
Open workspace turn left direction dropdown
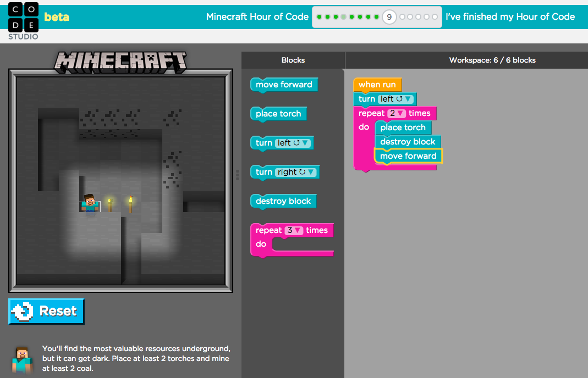tap(395, 99)
